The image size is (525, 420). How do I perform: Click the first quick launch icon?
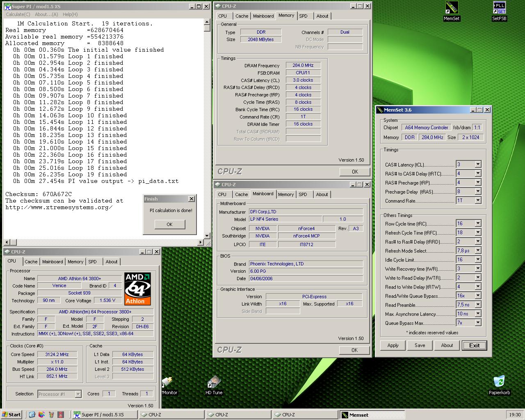point(32,415)
